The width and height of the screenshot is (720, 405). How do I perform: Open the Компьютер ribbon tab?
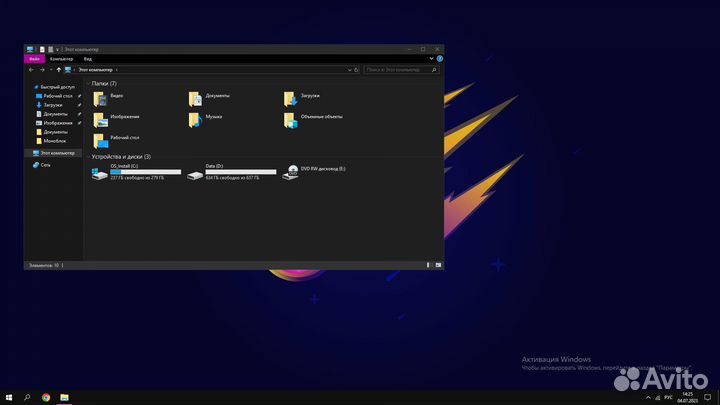coord(61,59)
